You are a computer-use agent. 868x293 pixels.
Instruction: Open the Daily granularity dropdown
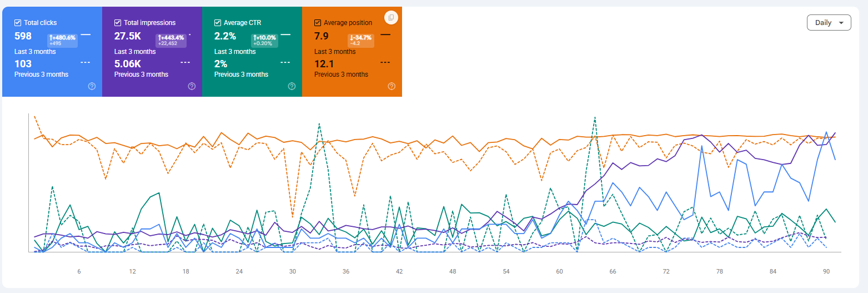tap(829, 23)
